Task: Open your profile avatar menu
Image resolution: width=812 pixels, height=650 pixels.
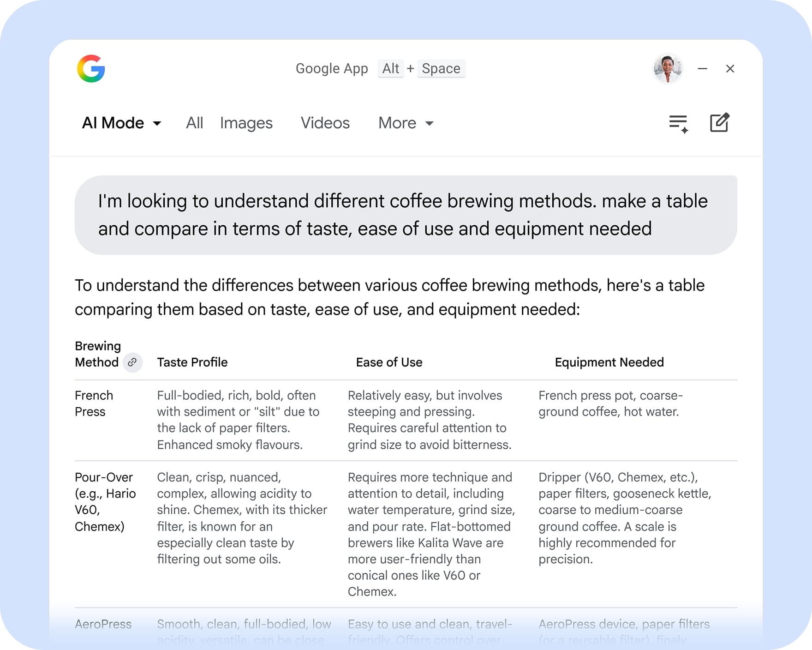Action: tap(668, 68)
